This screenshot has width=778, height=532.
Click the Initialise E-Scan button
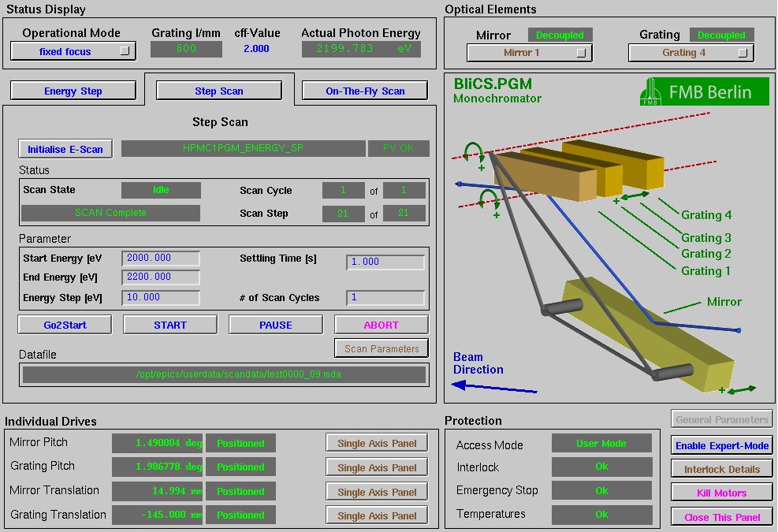65,149
